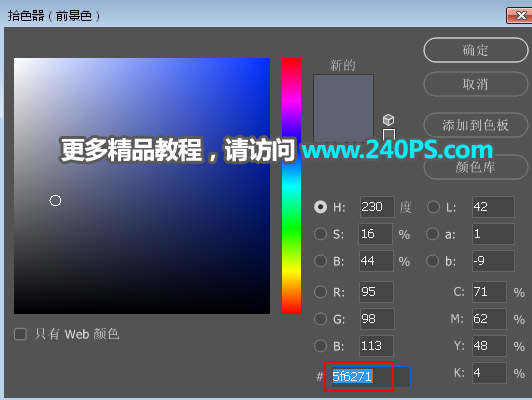Click the circular marker in color field
Viewport: 532px width, 400px height.
click(55, 201)
